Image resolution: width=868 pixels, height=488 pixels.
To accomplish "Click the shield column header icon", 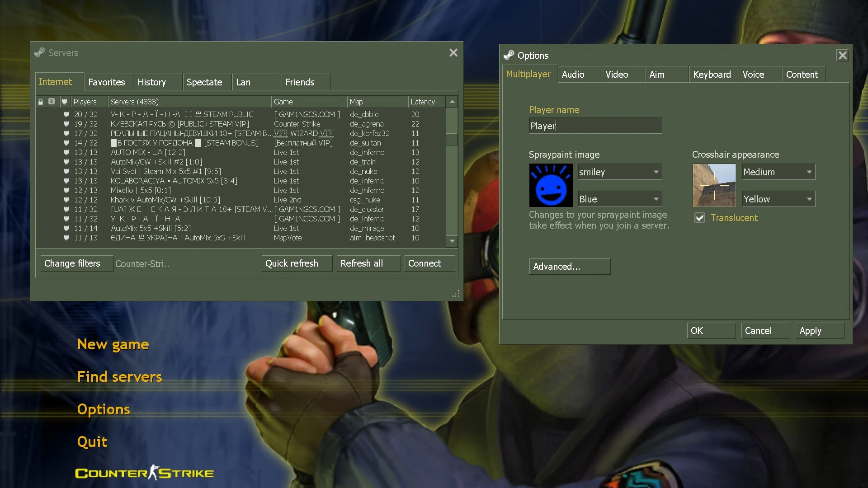I will point(64,102).
